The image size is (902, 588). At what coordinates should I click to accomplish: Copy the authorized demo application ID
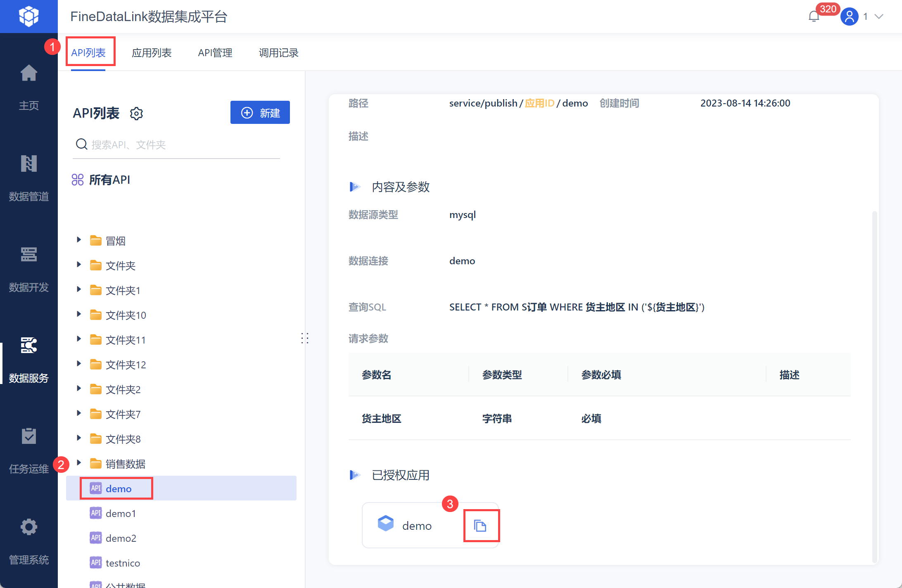pos(480,526)
